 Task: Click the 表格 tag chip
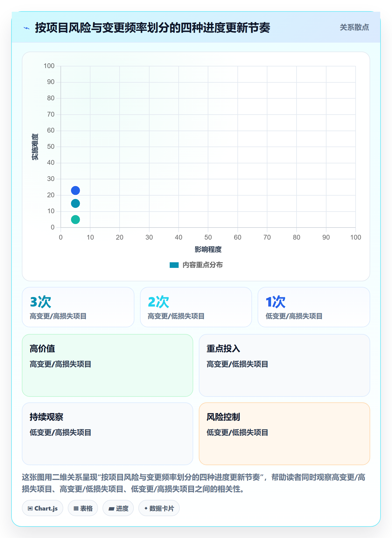pyautogui.click(x=83, y=508)
